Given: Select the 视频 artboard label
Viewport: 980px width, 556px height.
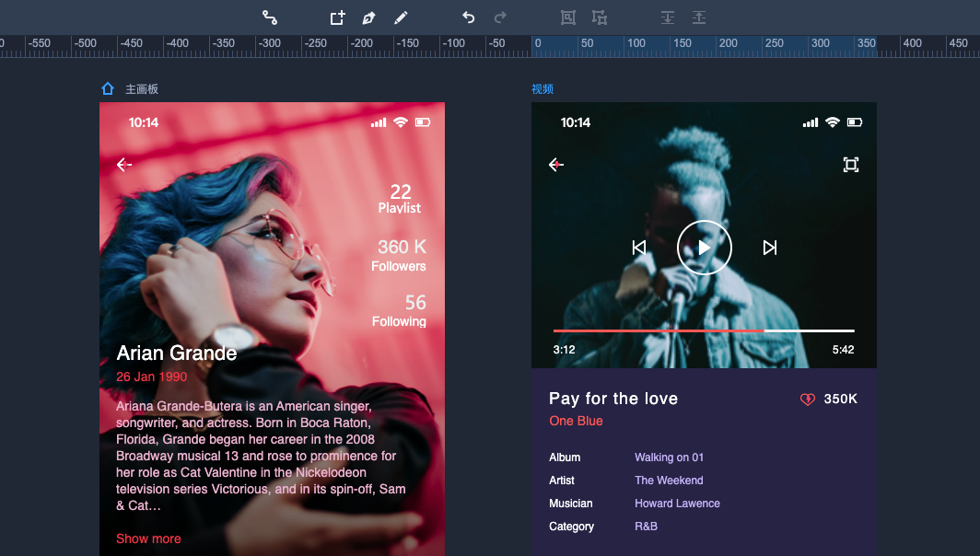Looking at the screenshot, I should coord(542,89).
